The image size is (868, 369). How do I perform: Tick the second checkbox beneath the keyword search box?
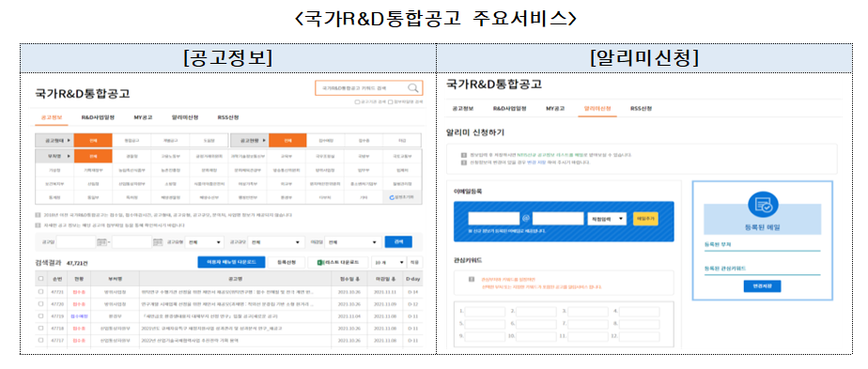[x=390, y=101]
